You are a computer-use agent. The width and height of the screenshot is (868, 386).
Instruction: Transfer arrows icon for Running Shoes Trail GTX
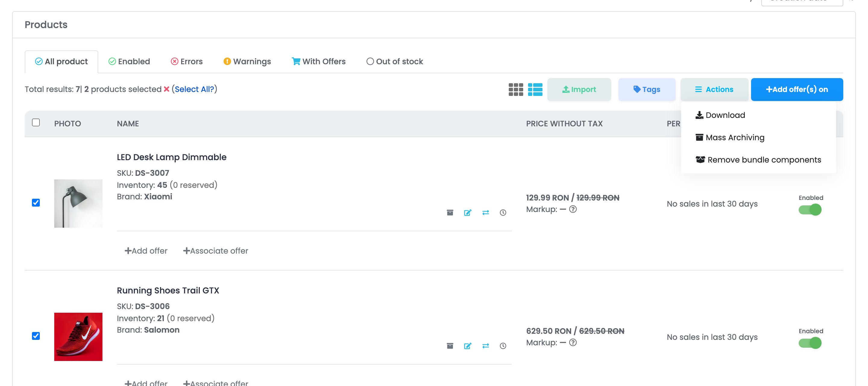tap(486, 346)
